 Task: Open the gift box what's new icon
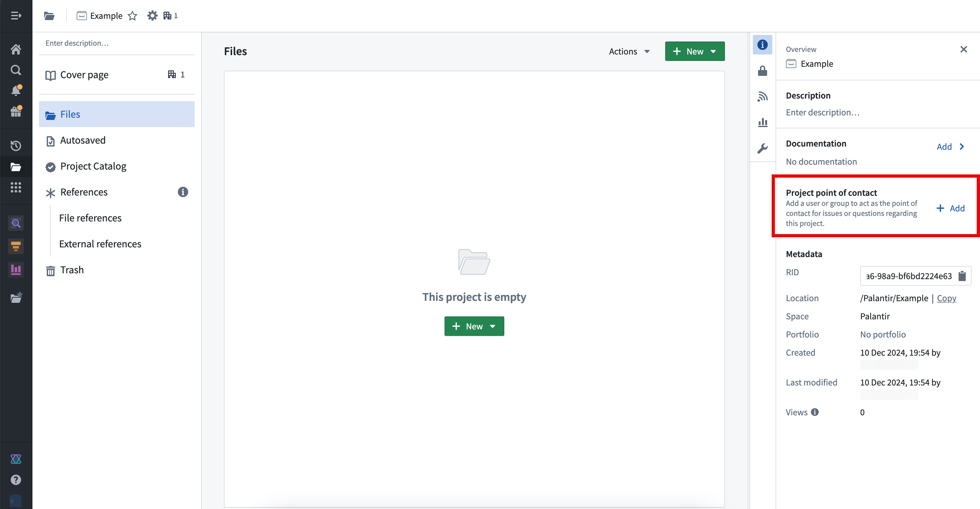tap(16, 111)
